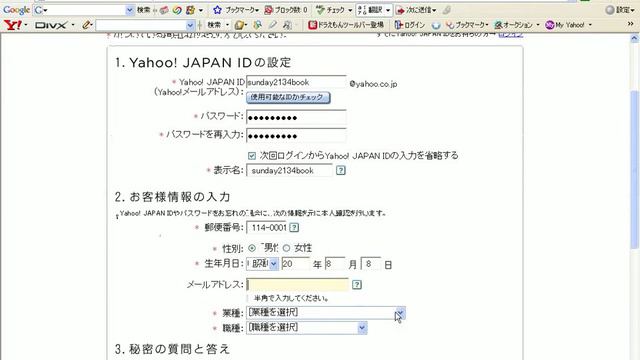Click the ブロック数 0 popup blocker button
640x360 pixels.
(286, 10)
